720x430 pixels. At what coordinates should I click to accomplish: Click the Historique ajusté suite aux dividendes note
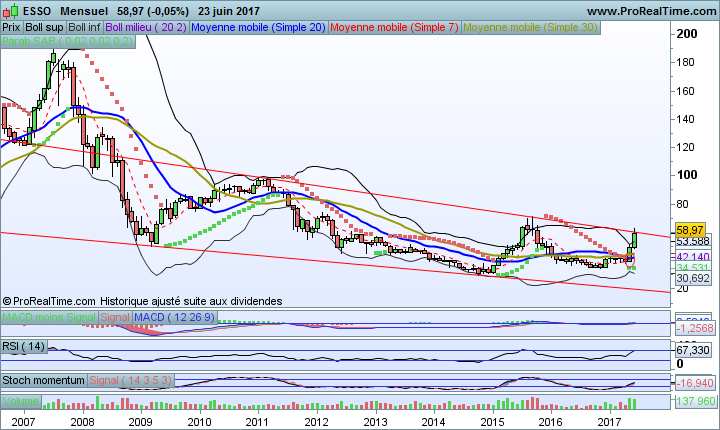(x=191, y=301)
